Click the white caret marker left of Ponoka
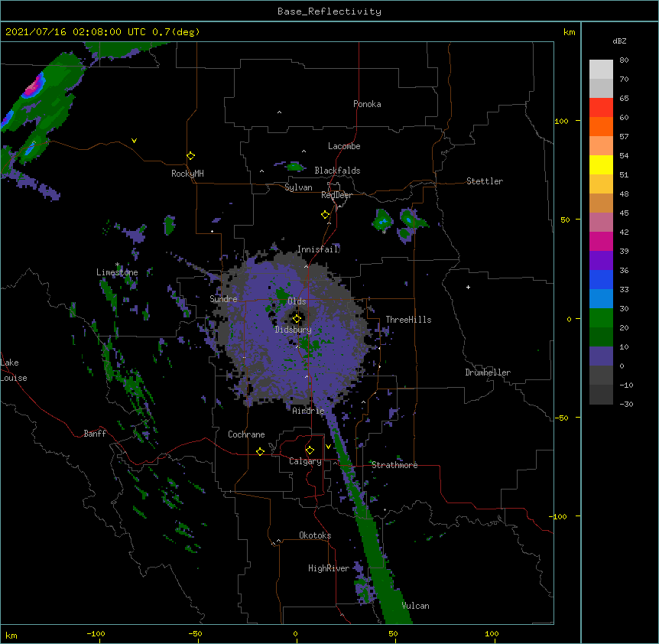659x644 pixels. tap(279, 112)
